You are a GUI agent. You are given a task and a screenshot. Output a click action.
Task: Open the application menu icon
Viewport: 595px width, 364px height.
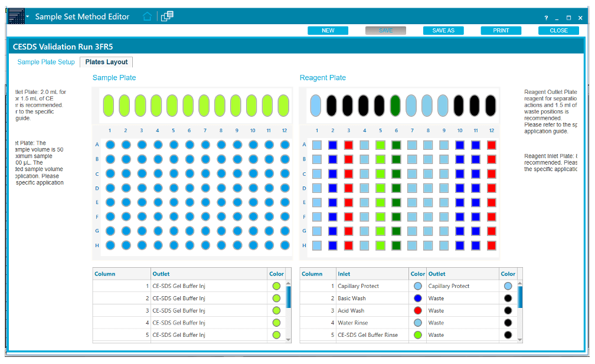coord(17,17)
